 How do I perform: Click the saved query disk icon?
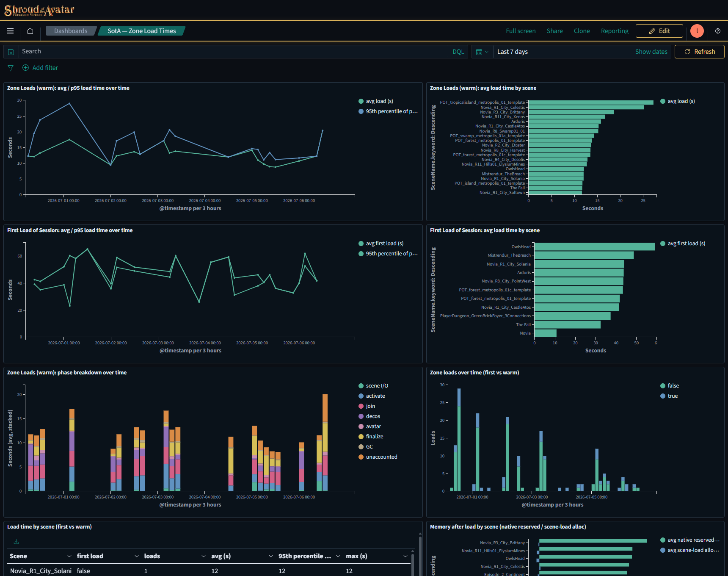[x=11, y=52]
